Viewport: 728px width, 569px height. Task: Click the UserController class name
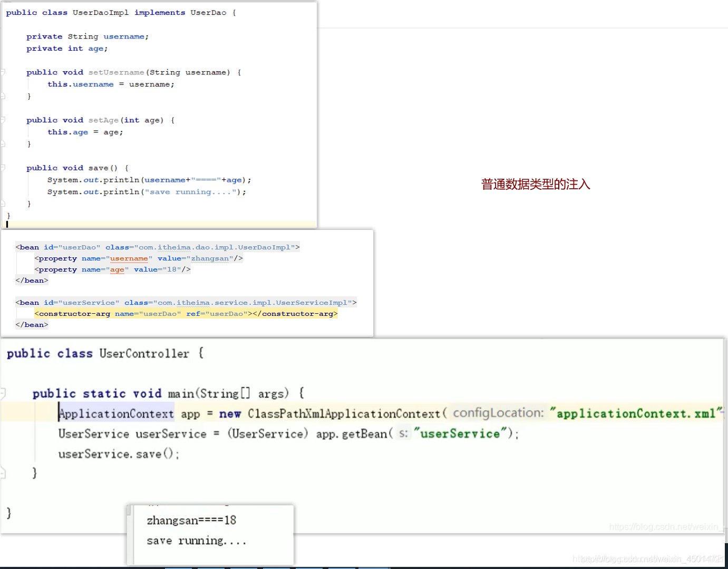coord(144,353)
